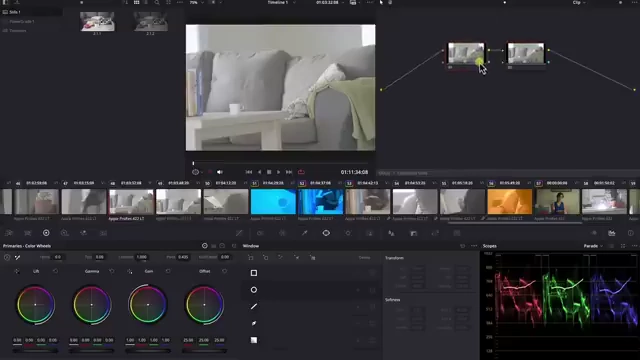
Task: Play the clip forward
Action: (x=279, y=172)
